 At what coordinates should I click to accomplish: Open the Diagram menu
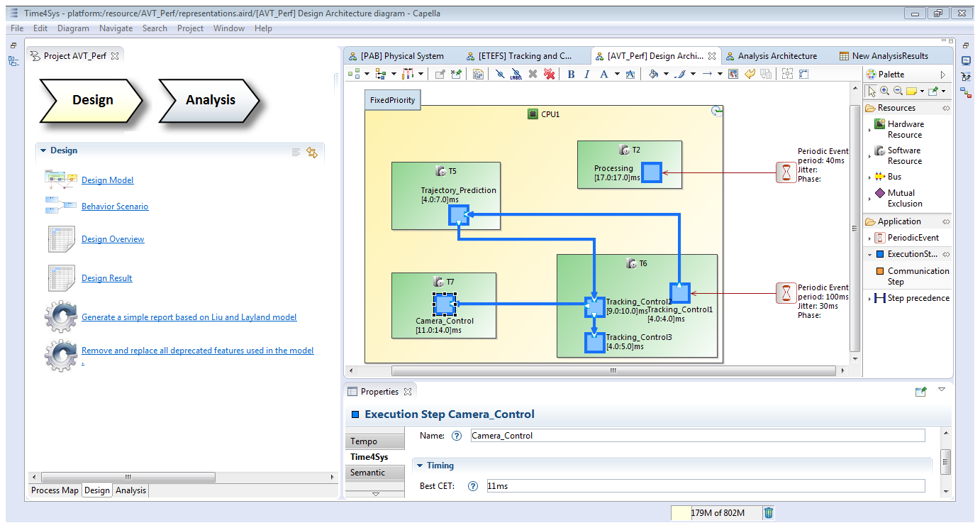point(73,28)
